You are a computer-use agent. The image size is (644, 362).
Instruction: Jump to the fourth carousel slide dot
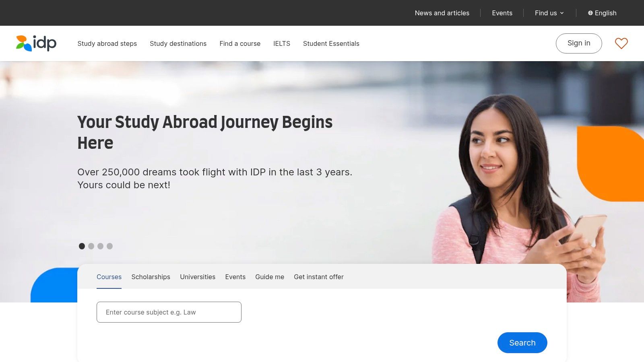[x=109, y=246]
